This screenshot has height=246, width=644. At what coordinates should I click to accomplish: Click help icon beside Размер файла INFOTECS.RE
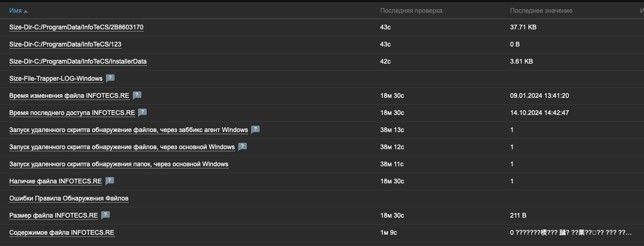tap(105, 215)
